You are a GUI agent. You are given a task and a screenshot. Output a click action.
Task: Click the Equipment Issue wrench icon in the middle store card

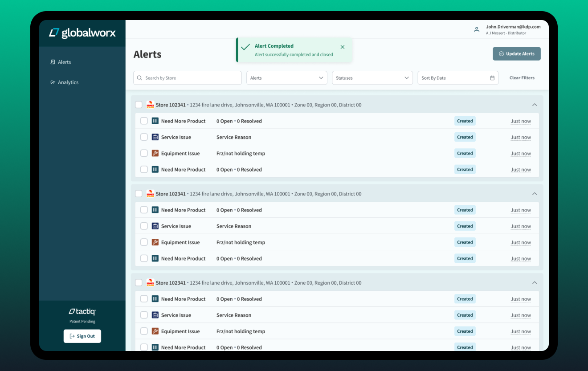pyautogui.click(x=155, y=242)
